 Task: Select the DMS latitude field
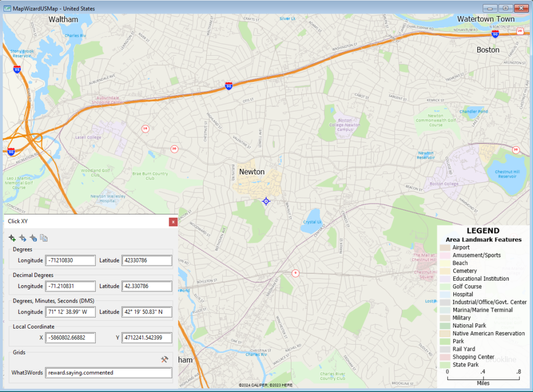click(x=146, y=312)
